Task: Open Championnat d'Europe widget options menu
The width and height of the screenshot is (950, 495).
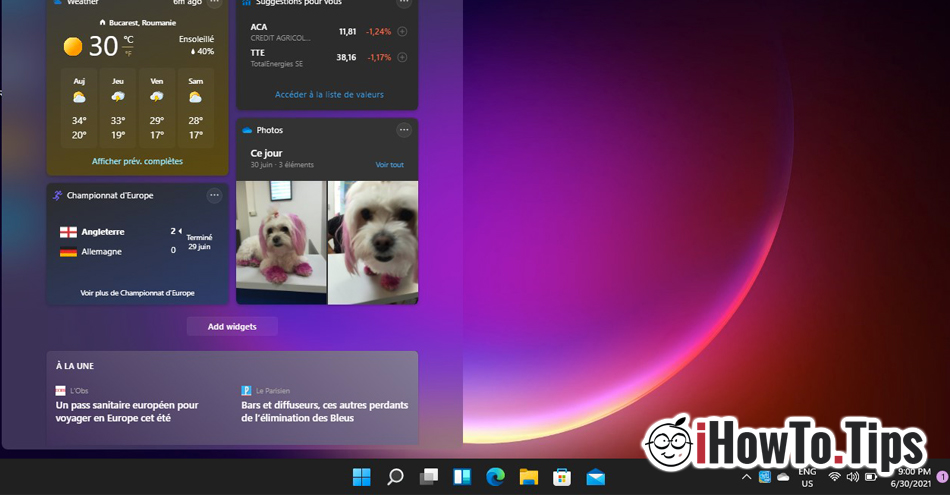Action: coord(214,195)
